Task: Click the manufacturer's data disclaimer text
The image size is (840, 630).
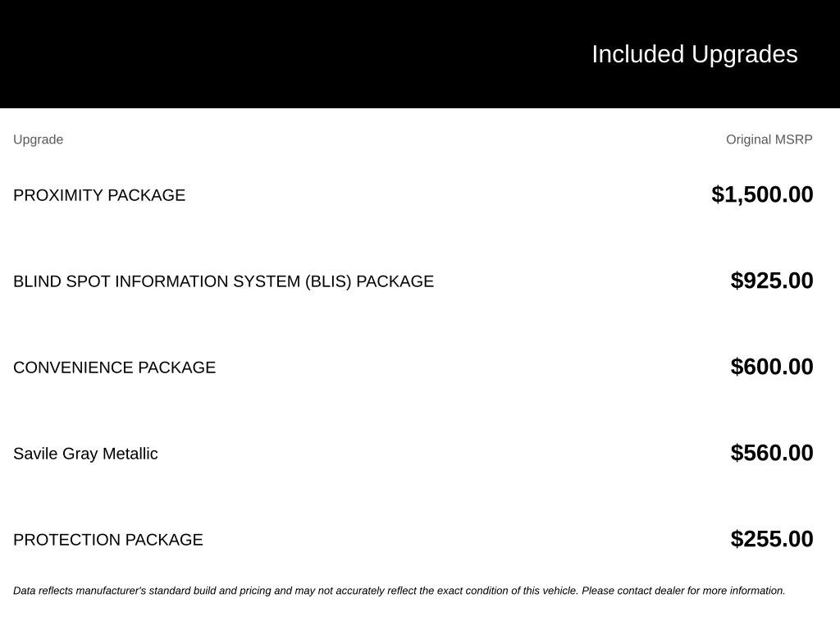Action: click(399, 591)
